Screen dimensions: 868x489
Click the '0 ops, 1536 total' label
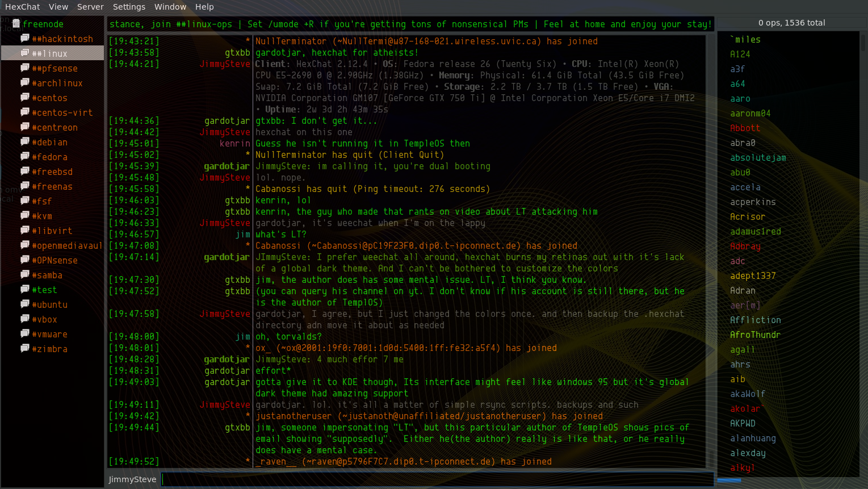(791, 23)
